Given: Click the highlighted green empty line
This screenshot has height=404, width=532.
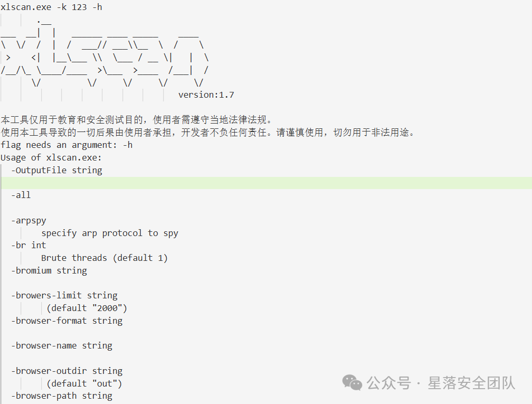Looking at the screenshot, I should [x=266, y=183].
